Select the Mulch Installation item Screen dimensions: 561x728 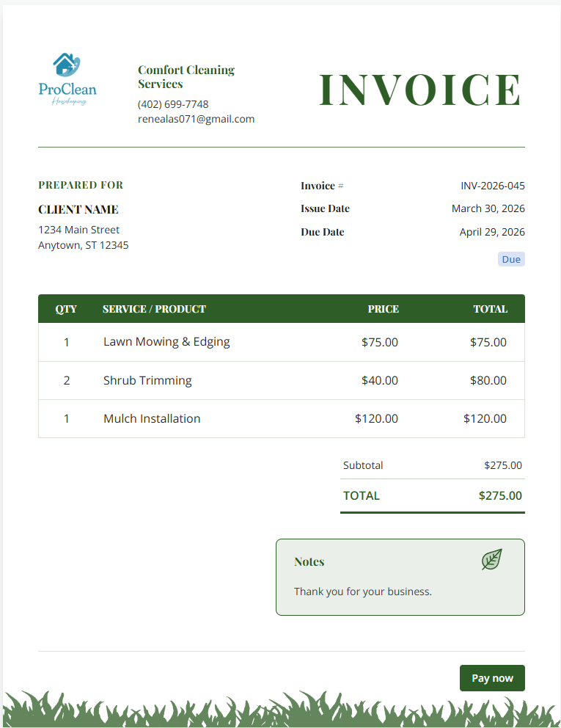pyautogui.click(x=152, y=418)
